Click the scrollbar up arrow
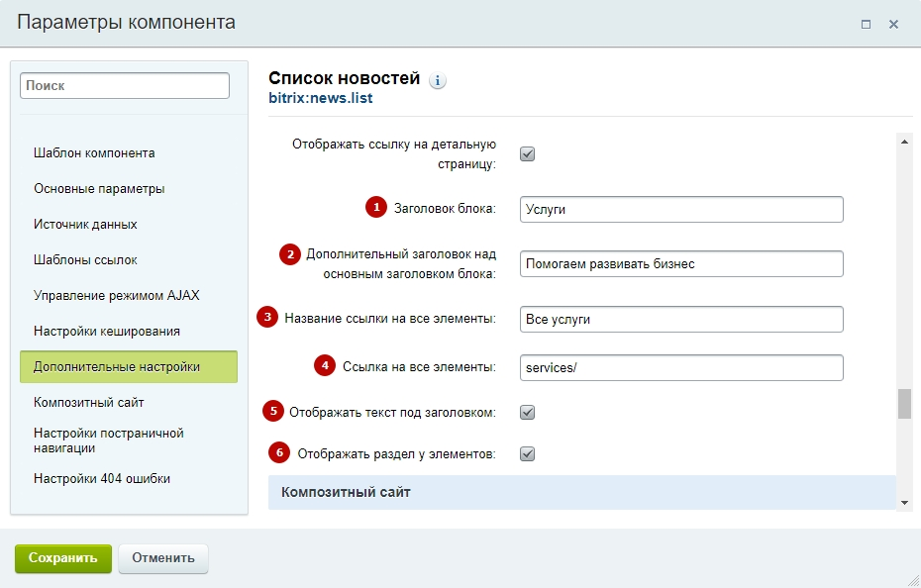This screenshot has height=588, width=921. click(904, 142)
